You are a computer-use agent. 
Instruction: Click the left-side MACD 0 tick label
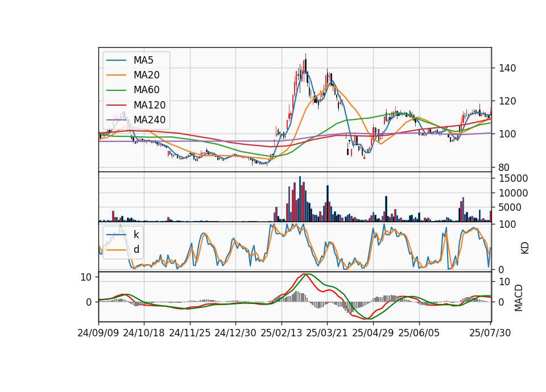(89, 302)
